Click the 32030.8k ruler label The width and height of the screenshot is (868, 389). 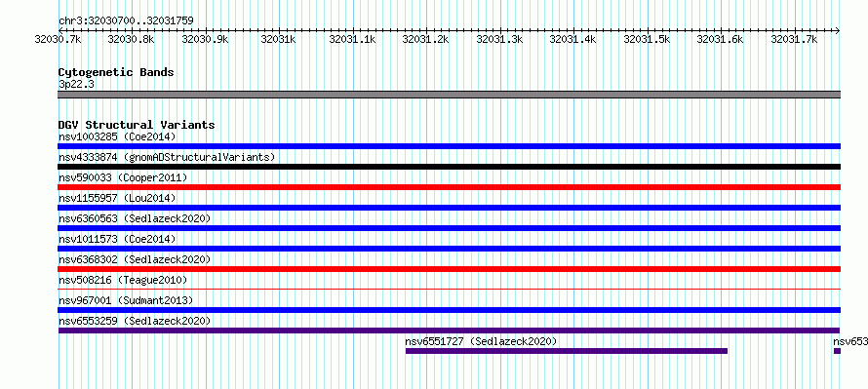tap(132, 39)
